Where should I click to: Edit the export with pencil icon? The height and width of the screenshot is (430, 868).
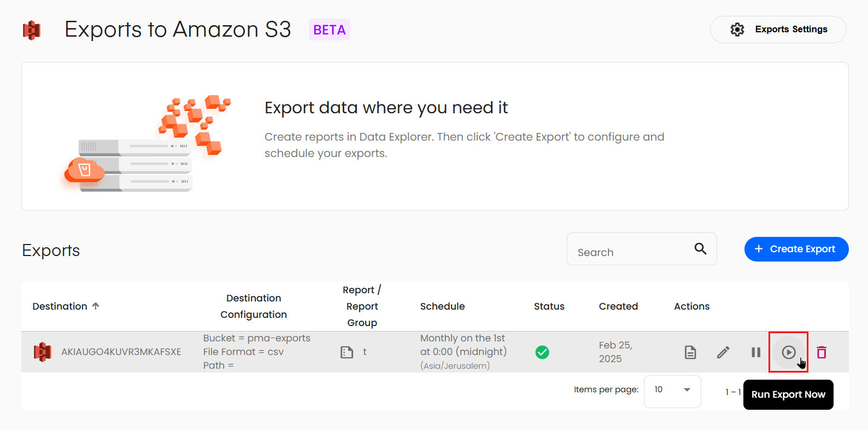(723, 352)
